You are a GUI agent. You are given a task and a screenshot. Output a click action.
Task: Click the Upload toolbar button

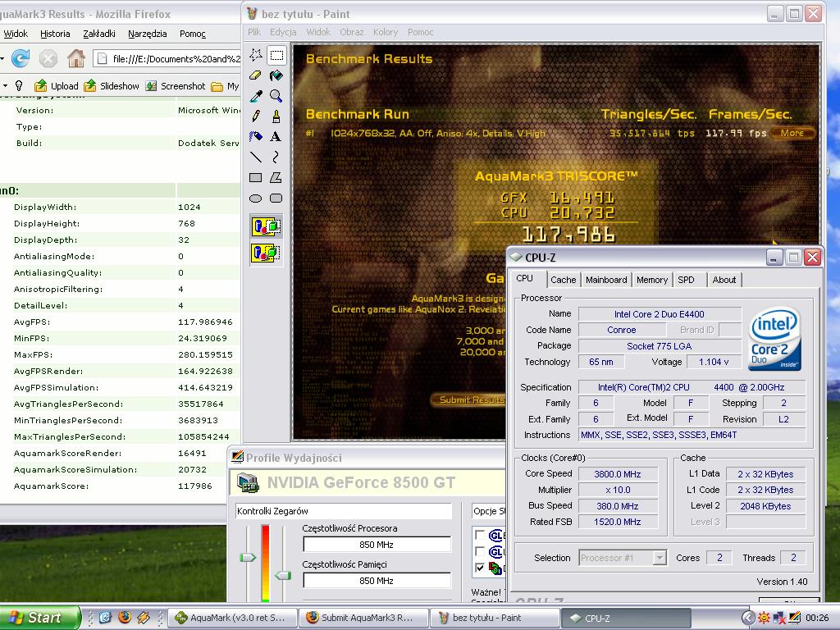point(57,85)
